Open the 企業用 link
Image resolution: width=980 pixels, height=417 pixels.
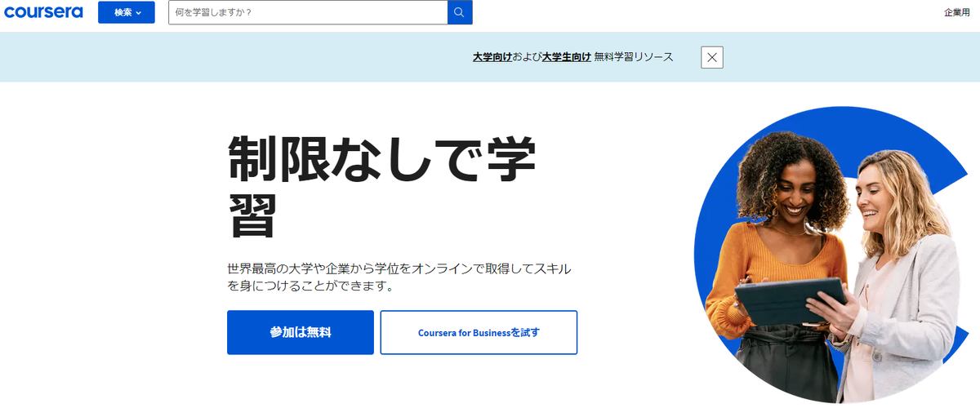(x=956, y=12)
